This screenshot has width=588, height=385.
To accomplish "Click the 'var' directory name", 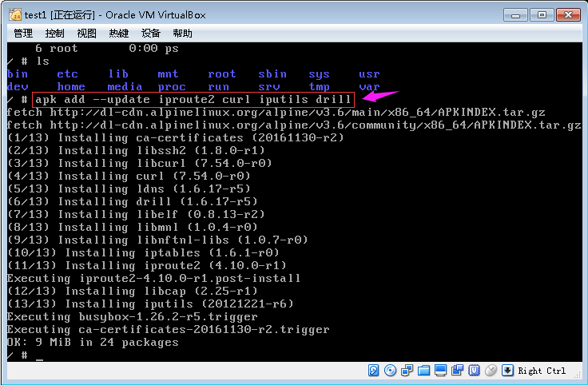I will point(369,87).
